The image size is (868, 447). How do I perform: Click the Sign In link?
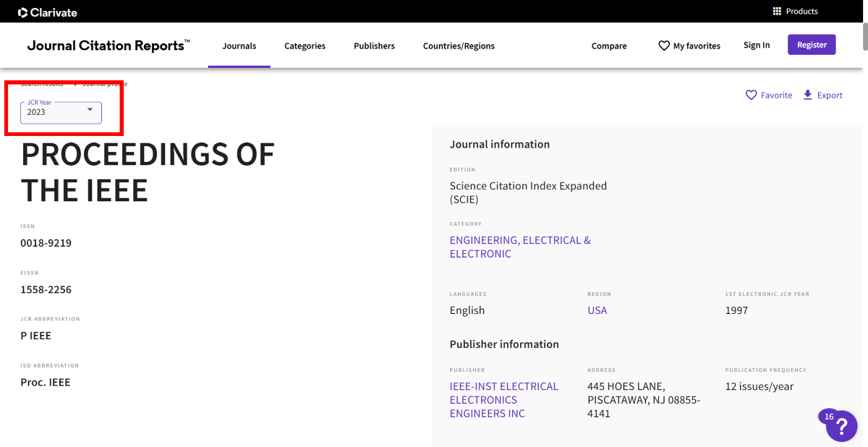point(757,45)
